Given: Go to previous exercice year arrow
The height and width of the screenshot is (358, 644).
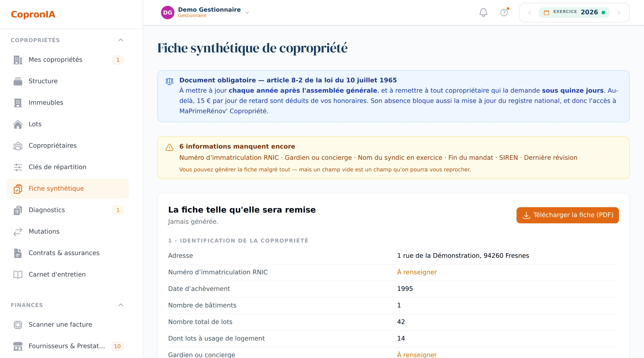Looking at the screenshot, I should 530,13.
